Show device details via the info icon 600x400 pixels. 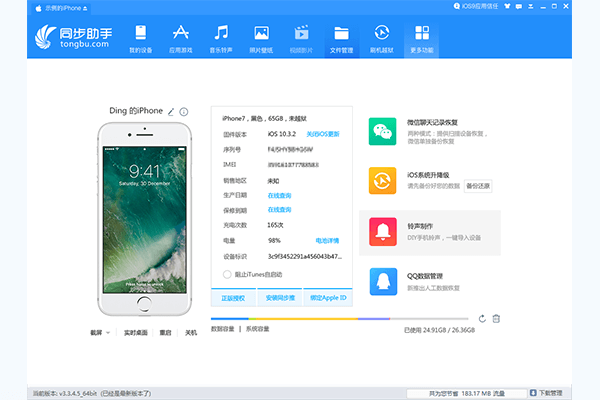[x=184, y=112]
